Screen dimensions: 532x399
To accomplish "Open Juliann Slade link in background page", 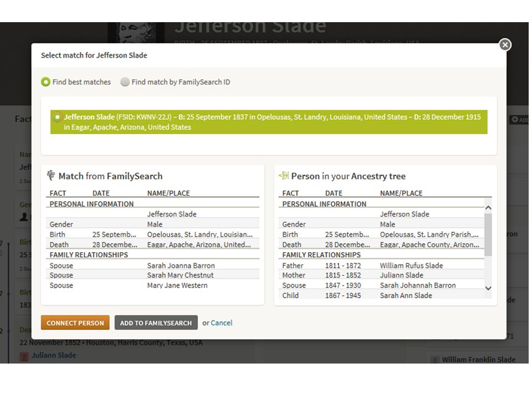I will 54,355.
